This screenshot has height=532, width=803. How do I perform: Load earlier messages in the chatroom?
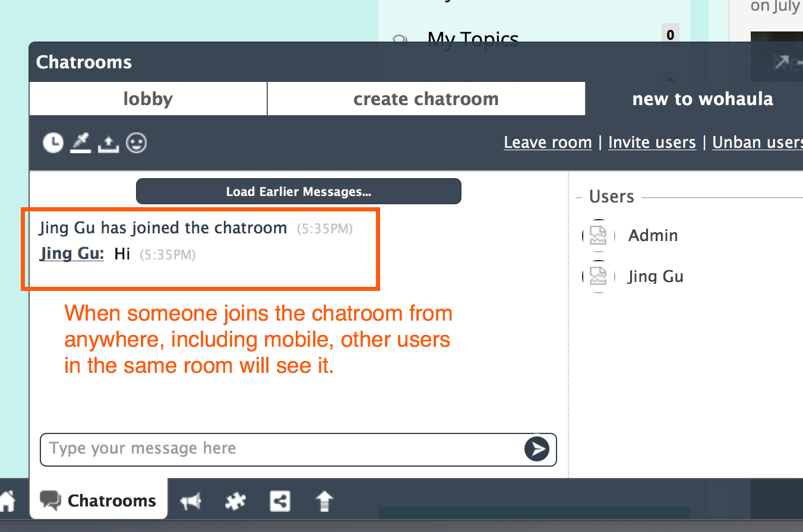[x=299, y=191]
